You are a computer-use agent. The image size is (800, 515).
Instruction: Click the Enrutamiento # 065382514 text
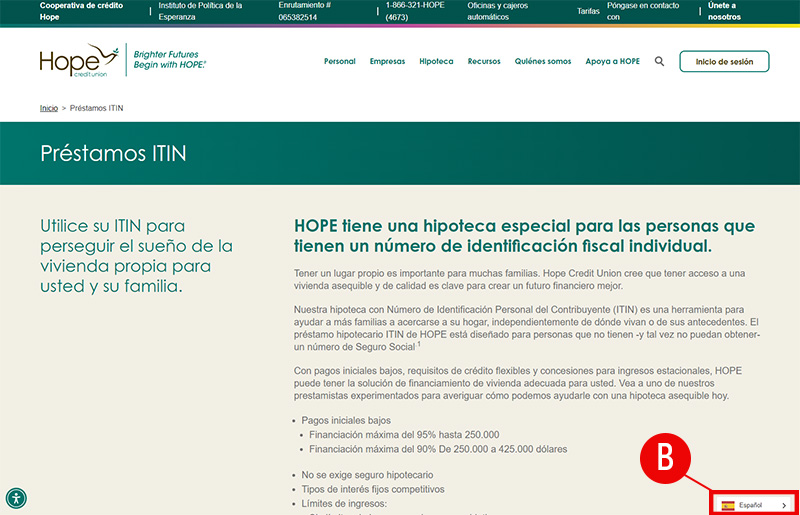point(304,11)
